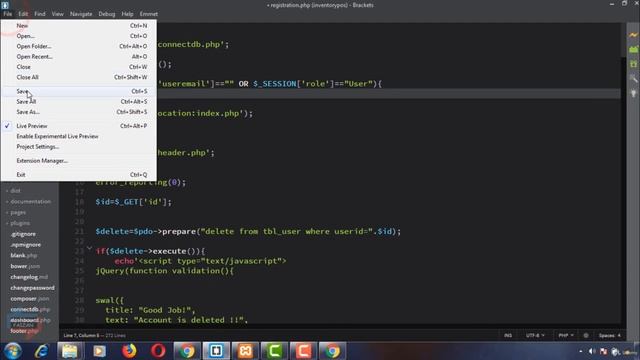Collapse code fold arrow at if($delete->execute()) line
Screen dimensions: 640x360
click(x=89, y=248)
